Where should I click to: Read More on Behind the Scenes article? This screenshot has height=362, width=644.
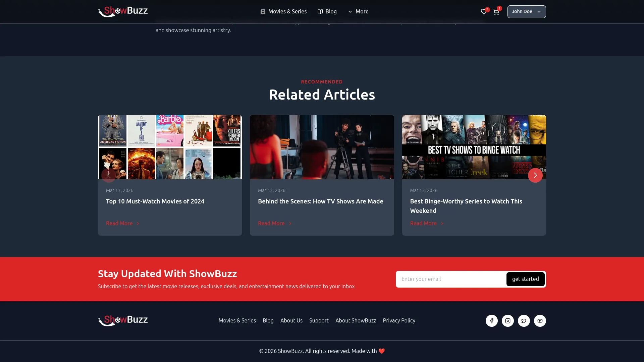274,223
